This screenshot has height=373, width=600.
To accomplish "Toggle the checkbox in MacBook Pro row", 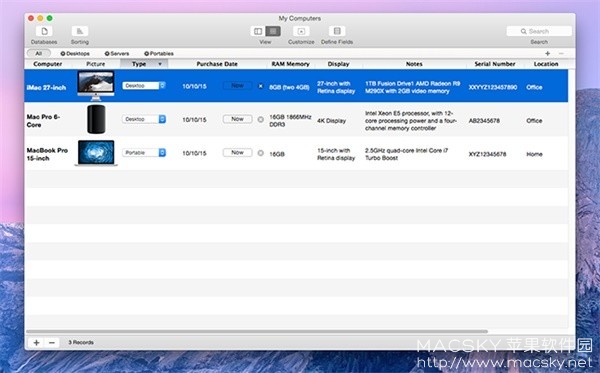I will coord(261,153).
